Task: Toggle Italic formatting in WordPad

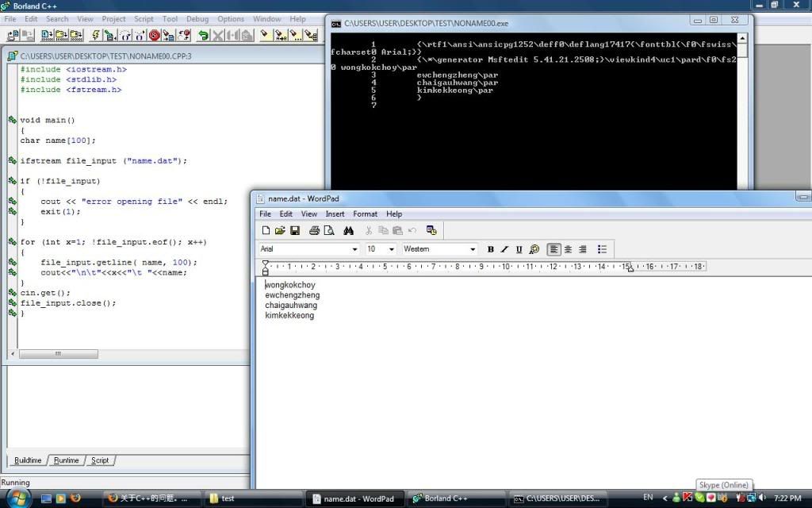Action: (x=504, y=249)
